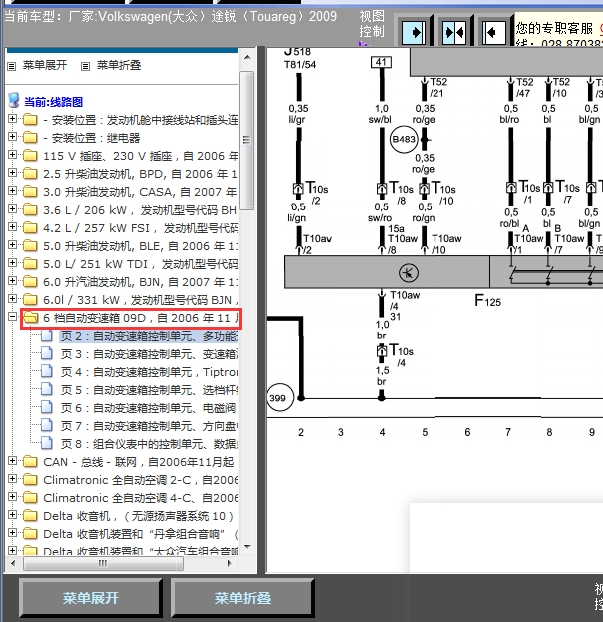The width and height of the screenshot is (603, 622).
Task: Click tree vertical scrollbar thumb
Action: click(247, 140)
